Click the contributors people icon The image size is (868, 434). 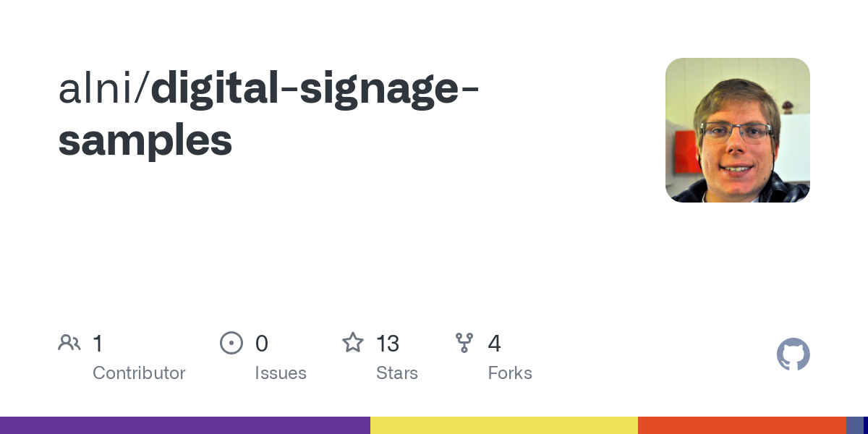point(69,343)
